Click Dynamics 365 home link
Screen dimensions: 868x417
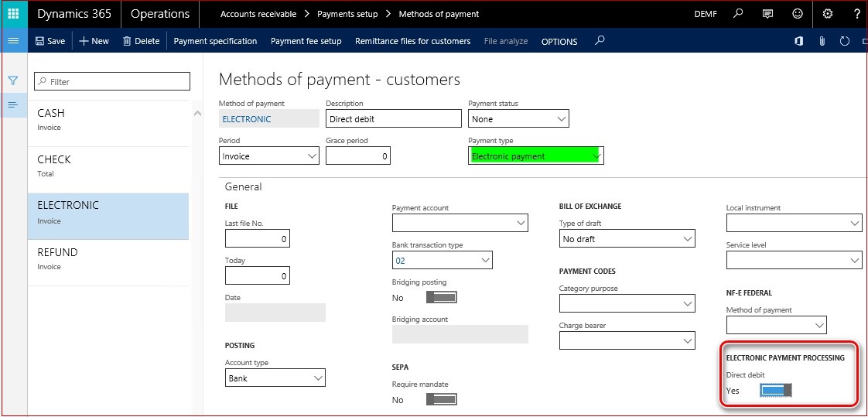[74, 14]
